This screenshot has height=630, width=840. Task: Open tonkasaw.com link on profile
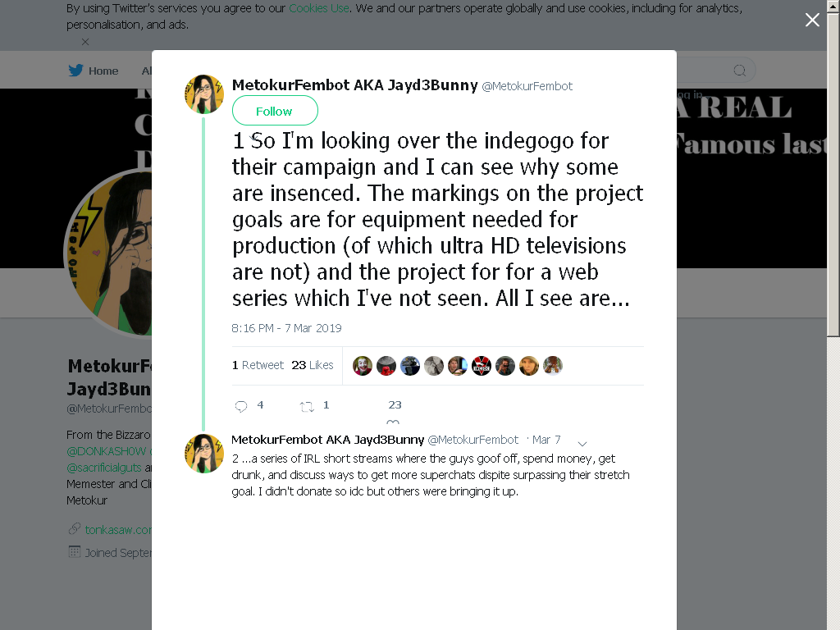pyautogui.click(x=118, y=530)
